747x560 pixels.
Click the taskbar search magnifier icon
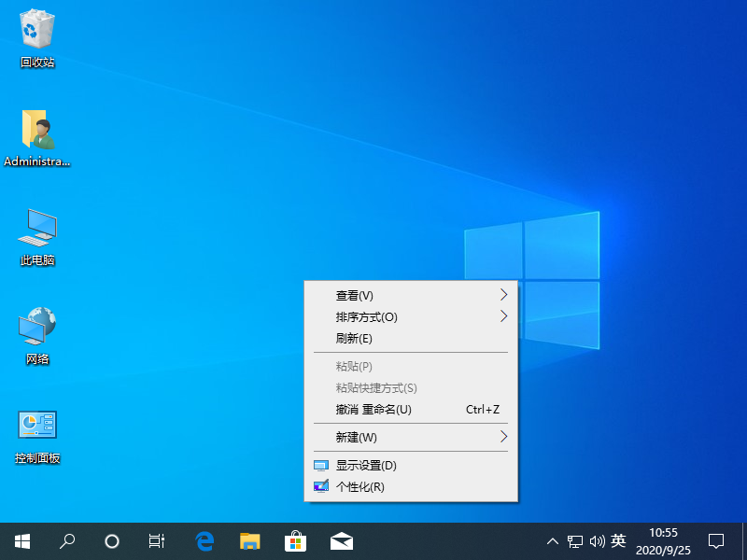pyautogui.click(x=67, y=540)
